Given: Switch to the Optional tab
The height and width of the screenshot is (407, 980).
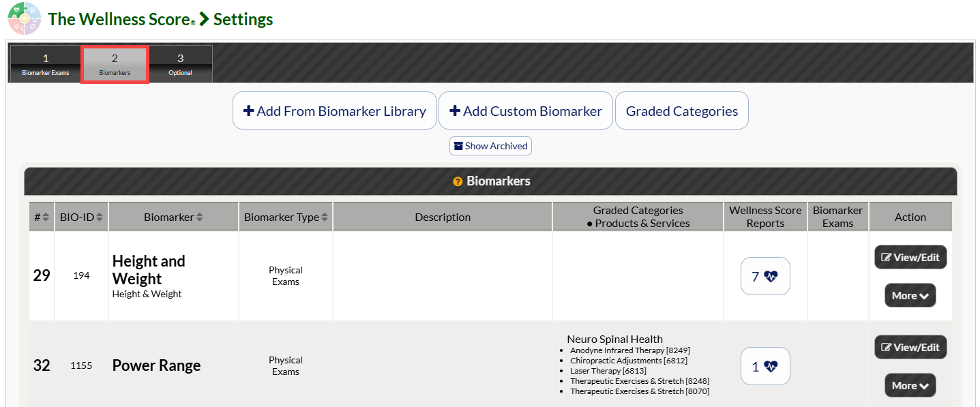Looking at the screenshot, I should click(x=180, y=64).
